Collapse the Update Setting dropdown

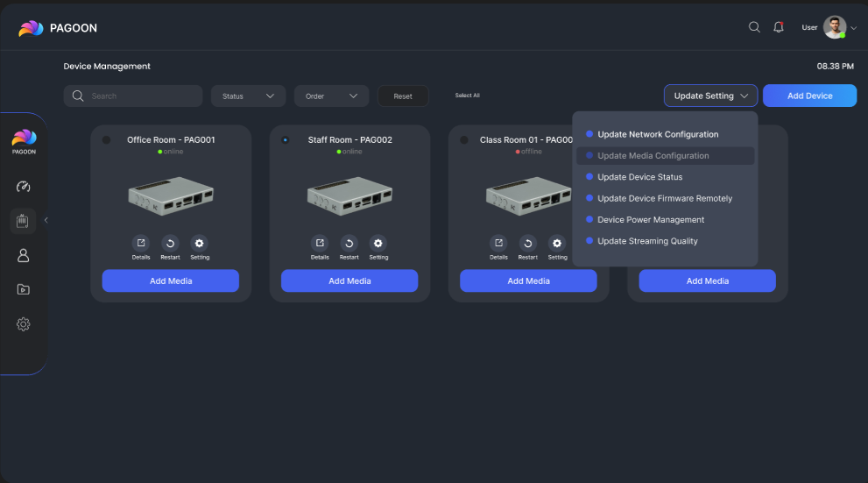tap(710, 96)
